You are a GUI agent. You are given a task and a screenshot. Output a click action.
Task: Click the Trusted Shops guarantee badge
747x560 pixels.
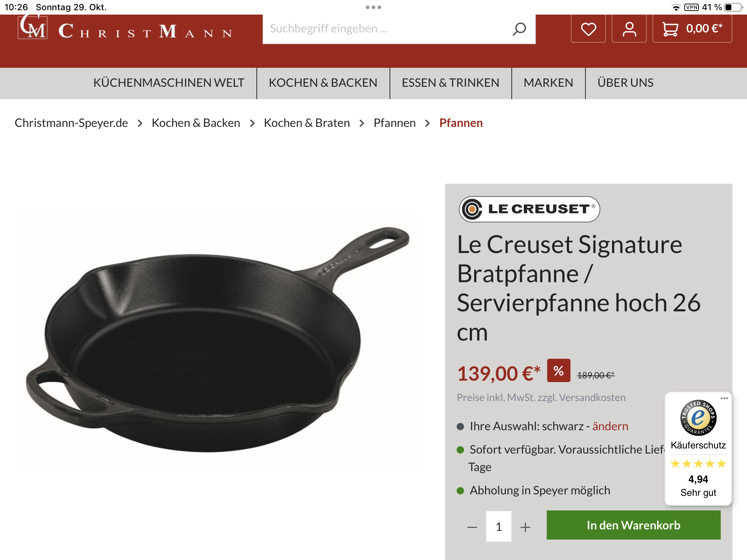coord(698,418)
